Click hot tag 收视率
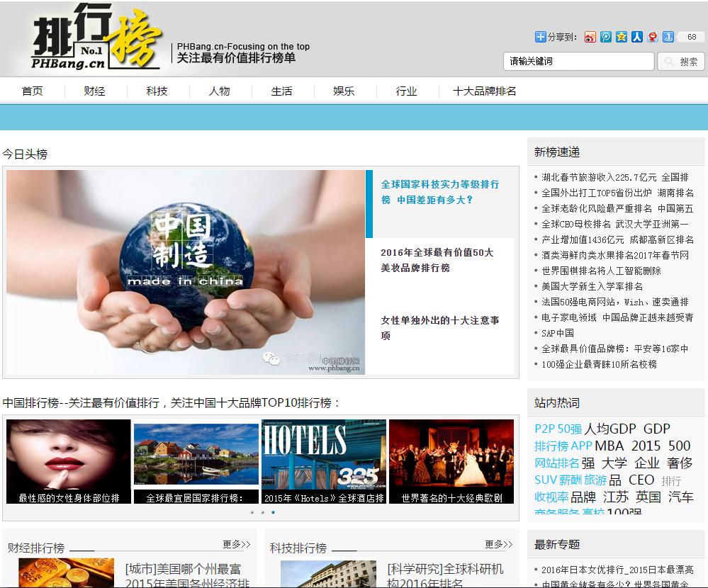The height and width of the screenshot is (588, 708). [x=551, y=497]
